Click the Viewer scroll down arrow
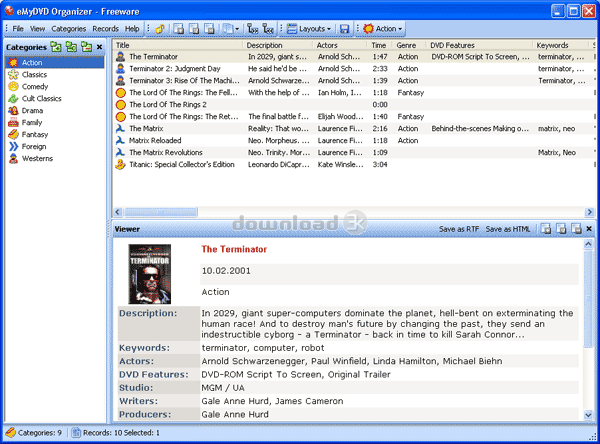Viewport: 600px width, 444px height. (x=588, y=415)
